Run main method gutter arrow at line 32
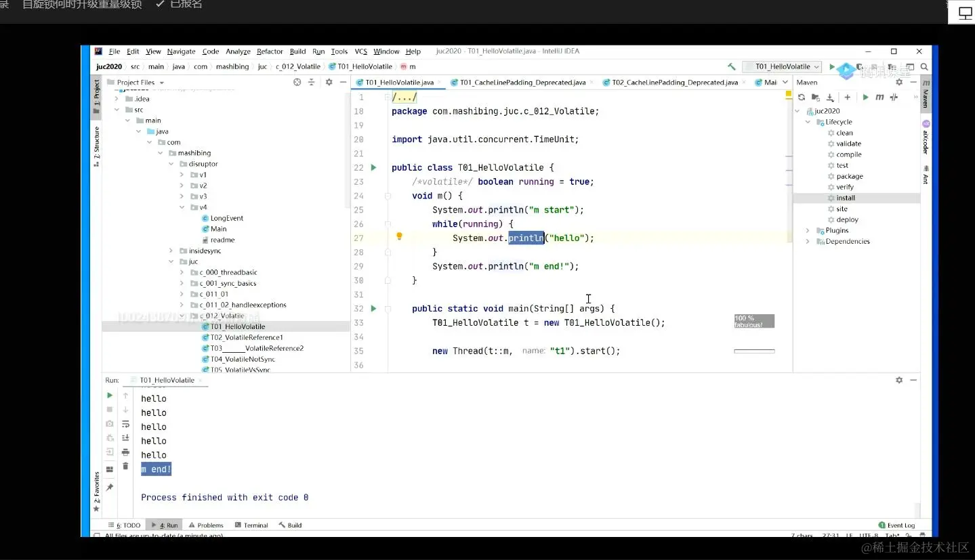Screen dimensions: 975x560 pyautogui.click(x=373, y=308)
